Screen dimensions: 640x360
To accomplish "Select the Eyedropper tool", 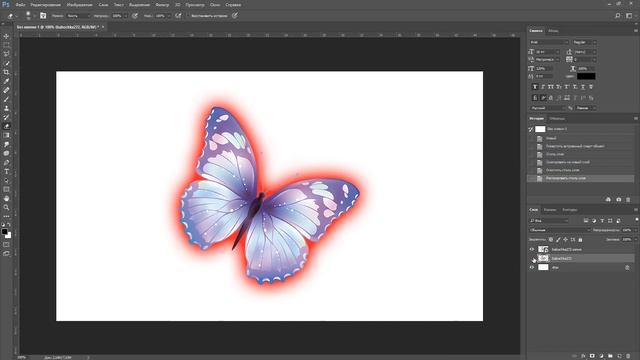I will [6, 81].
